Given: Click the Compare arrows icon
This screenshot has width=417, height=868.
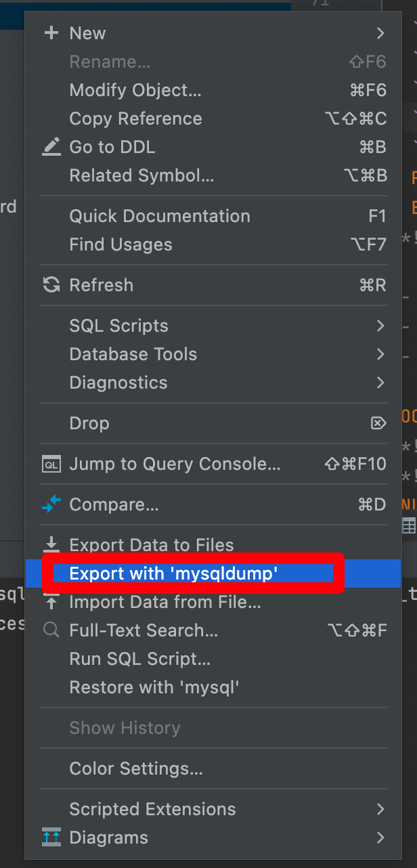Looking at the screenshot, I should pyautogui.click(x=51, y=504).
